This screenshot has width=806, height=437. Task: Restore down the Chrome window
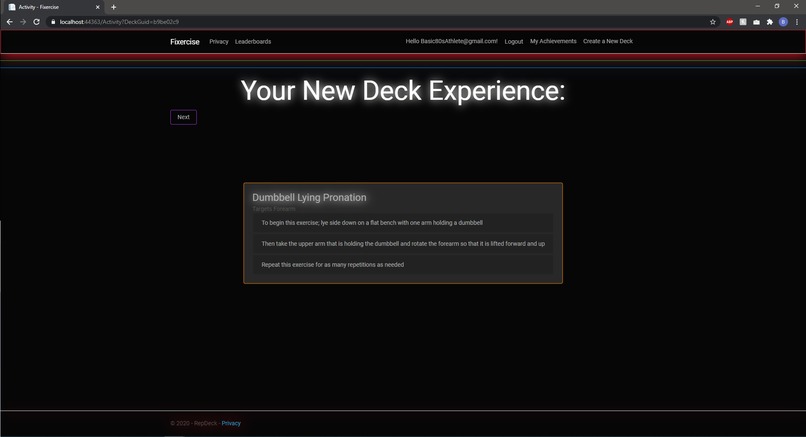coord(777,6)
